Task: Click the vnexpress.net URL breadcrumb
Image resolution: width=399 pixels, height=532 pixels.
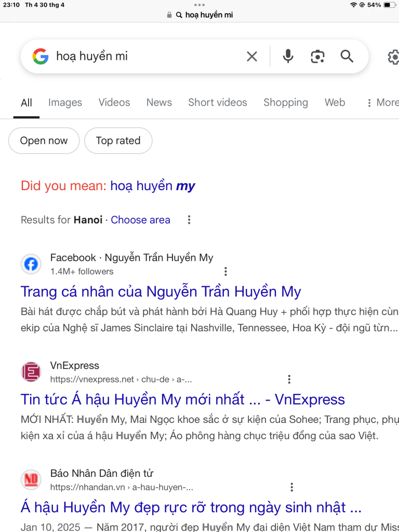Action: click(x=121, y=379)
